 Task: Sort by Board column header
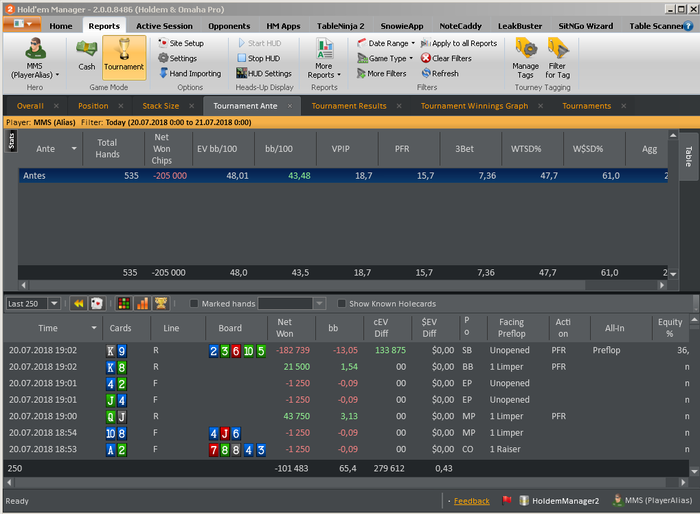(x=230, y=328)
